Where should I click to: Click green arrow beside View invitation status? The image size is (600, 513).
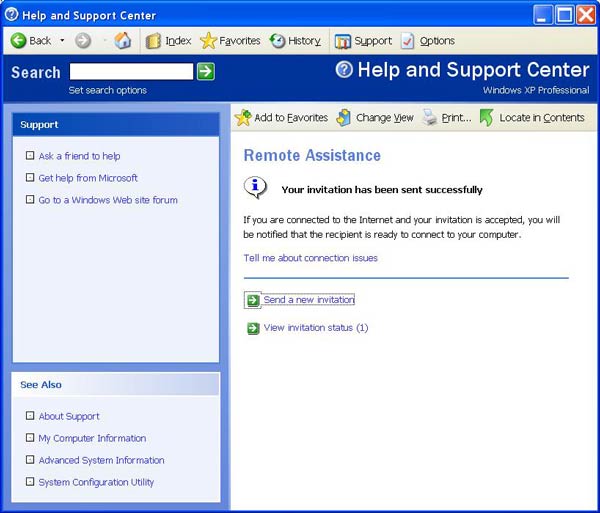(x=253, y=328)
